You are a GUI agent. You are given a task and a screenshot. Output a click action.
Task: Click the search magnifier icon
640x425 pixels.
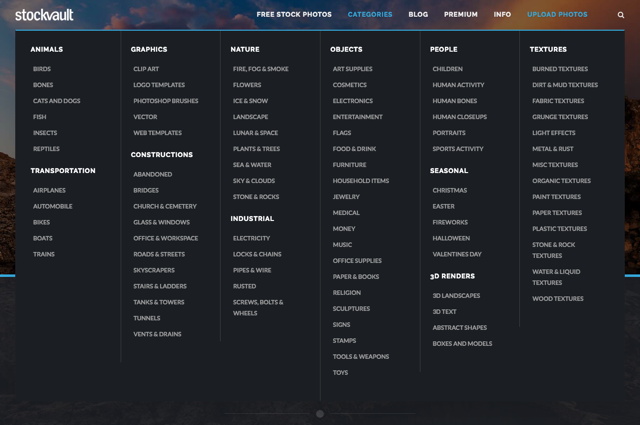622,15
